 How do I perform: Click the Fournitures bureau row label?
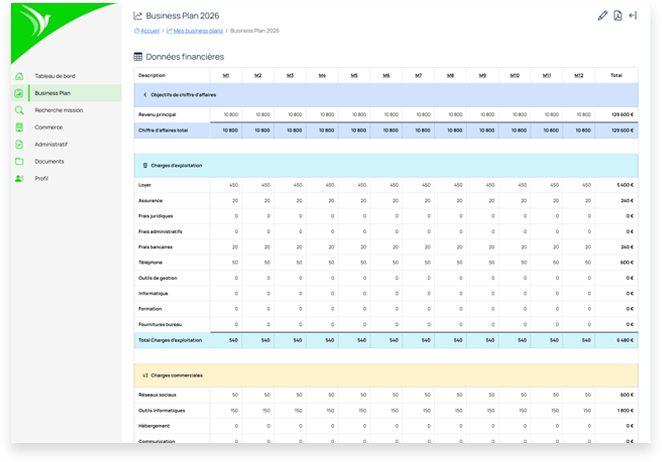[x=160, y=324]
